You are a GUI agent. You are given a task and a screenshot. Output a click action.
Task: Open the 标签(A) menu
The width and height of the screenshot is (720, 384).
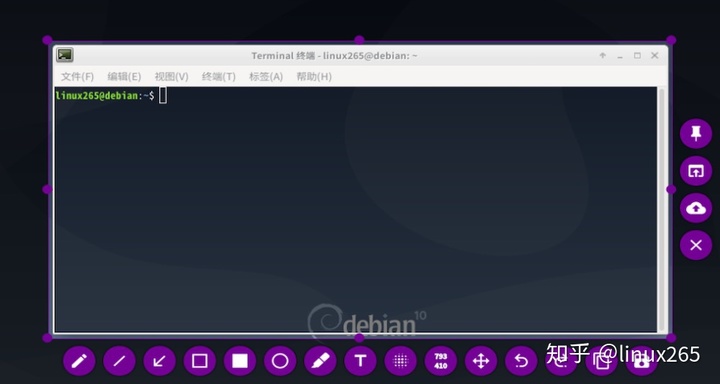pos(266,77)
